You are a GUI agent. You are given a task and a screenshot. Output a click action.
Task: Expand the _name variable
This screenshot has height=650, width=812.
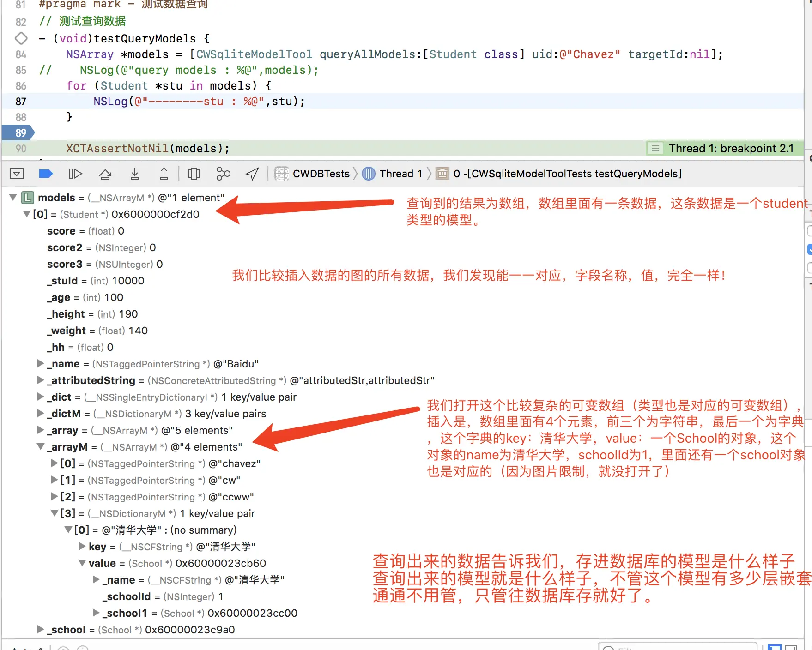click(41, 364)
